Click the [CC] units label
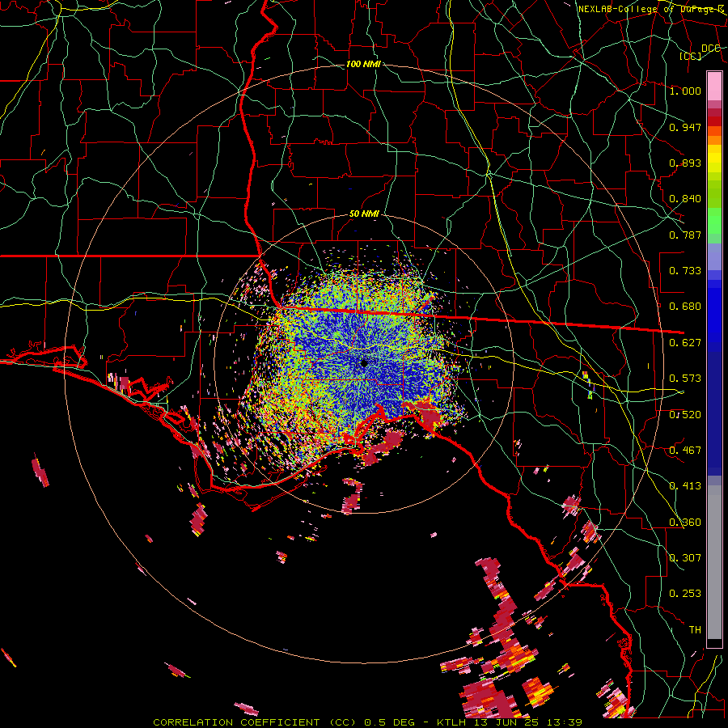This screenshot has width=728, height=728. point(691,56)
